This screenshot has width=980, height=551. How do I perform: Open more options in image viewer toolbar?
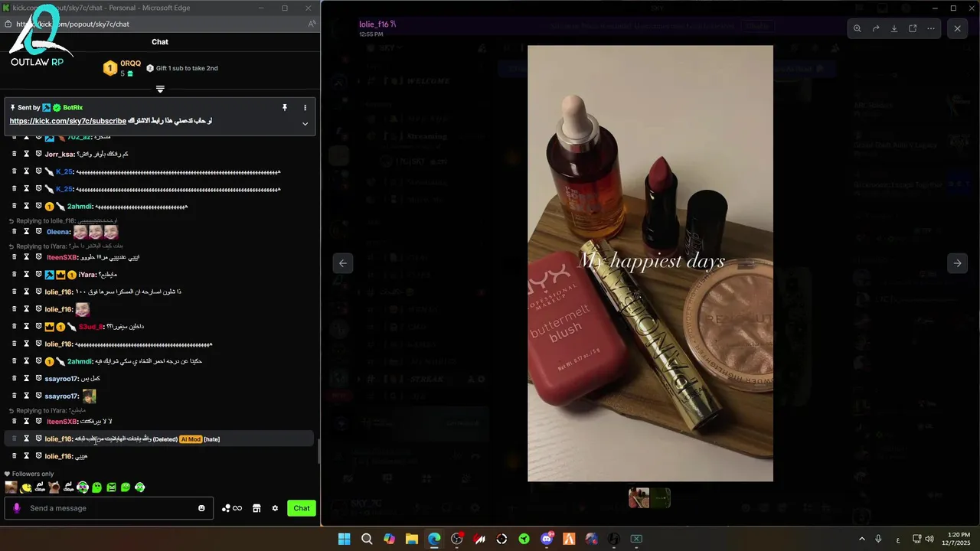pos(931,28)
